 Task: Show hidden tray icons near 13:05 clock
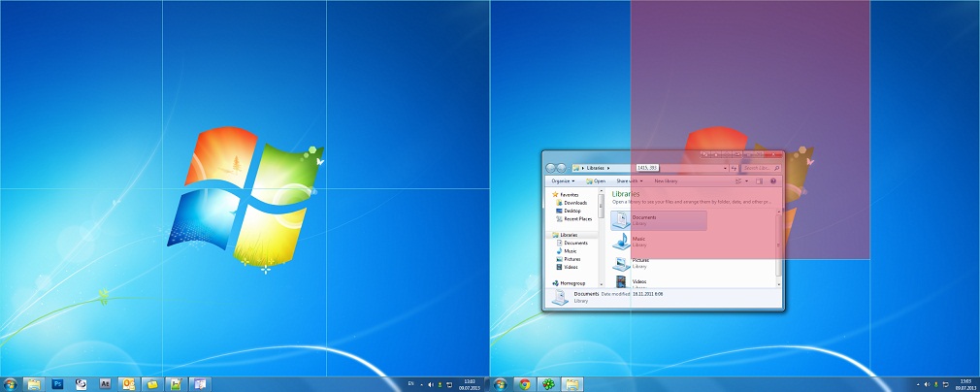coord(920,384)
